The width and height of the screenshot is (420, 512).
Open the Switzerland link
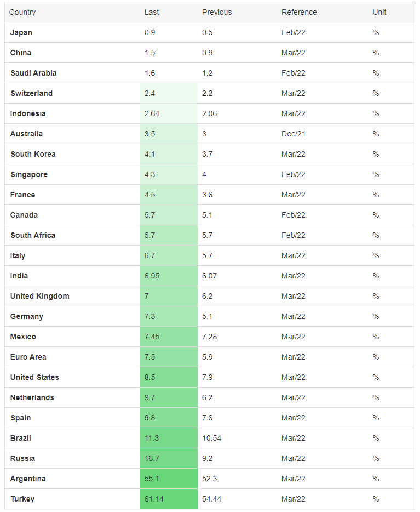(x=32, y=93)
